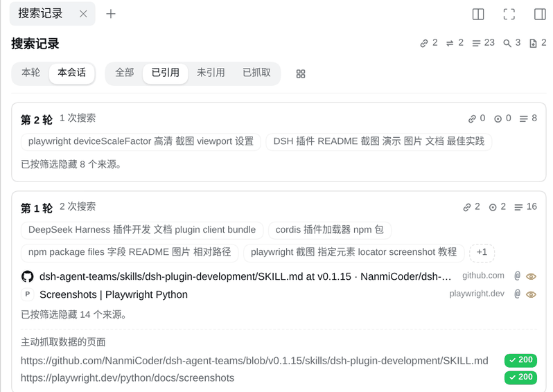Open fetched URL playwright.dev/python/docs/screenshots
Viewport: 553px width, 392px height.
(128, 378)
